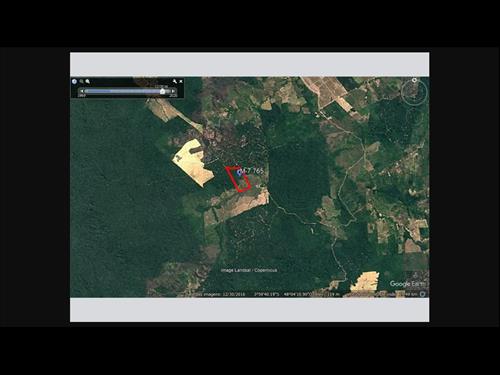
Task: Click the latitude/longitude coordinates in status bar
Action: (283, 294)
